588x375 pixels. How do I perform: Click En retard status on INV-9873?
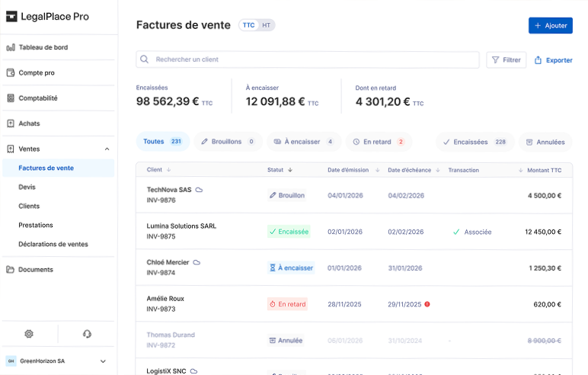pyautogui.click(x=288, y=304)
